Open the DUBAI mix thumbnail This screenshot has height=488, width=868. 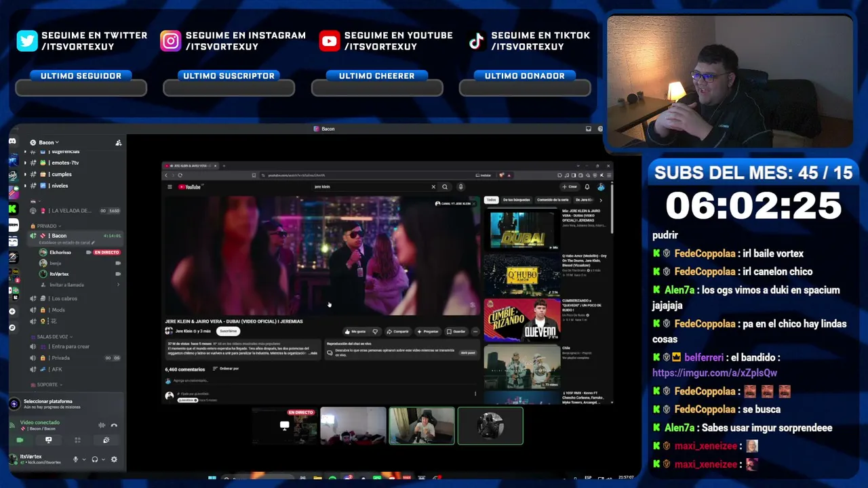coord(522,230)
